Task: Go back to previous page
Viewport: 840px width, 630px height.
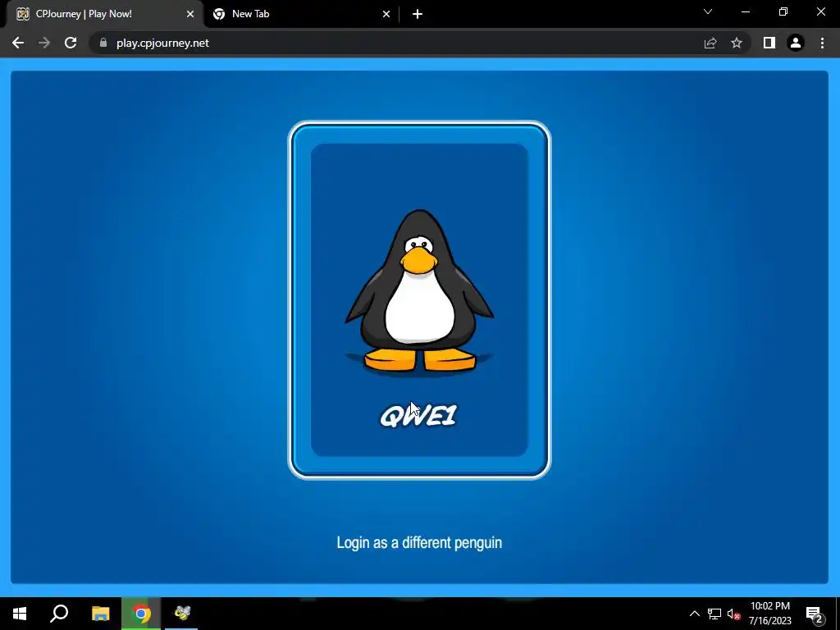Action: tap(18, 43)
